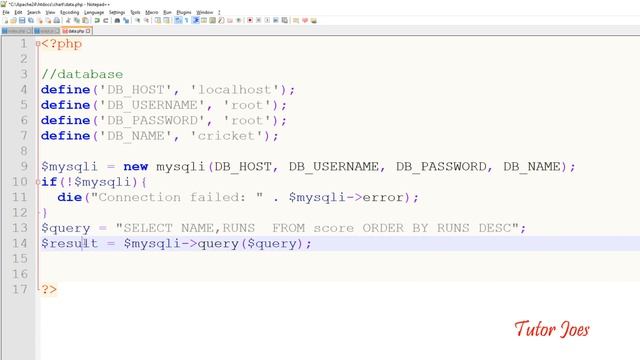Open the Search menu
The image size is (640, 360).
tap(34, 12)
